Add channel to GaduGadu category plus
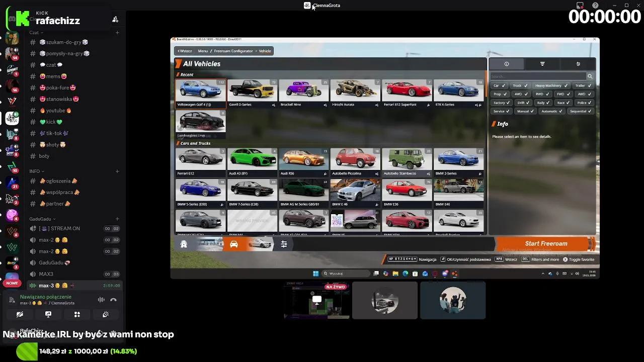The height and width of the screenshot is (362, 644). tap(117, 219)
